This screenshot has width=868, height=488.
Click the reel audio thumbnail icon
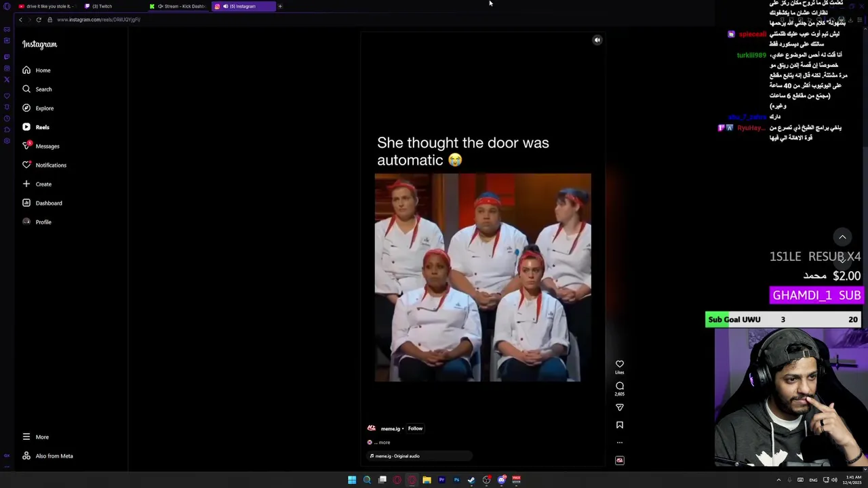619,460
